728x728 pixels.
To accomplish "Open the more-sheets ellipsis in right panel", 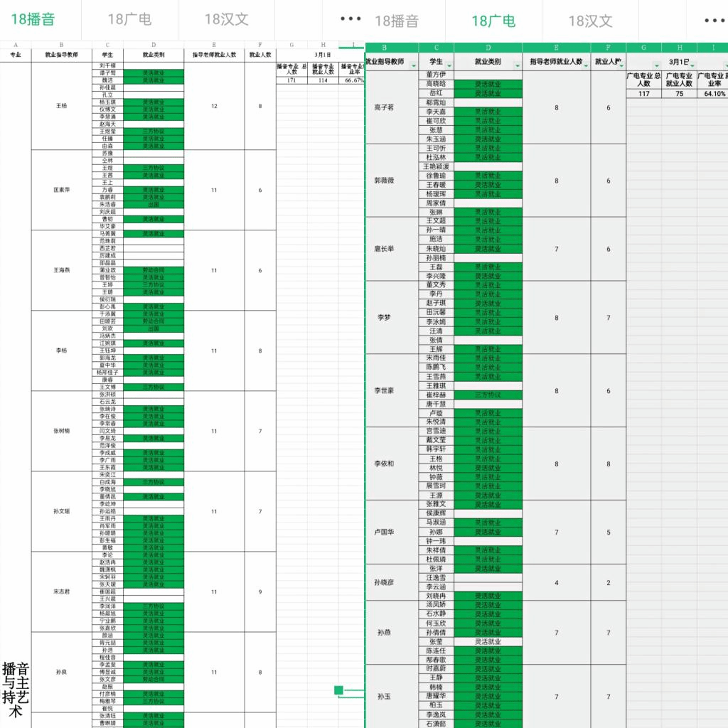I will 715,21.
